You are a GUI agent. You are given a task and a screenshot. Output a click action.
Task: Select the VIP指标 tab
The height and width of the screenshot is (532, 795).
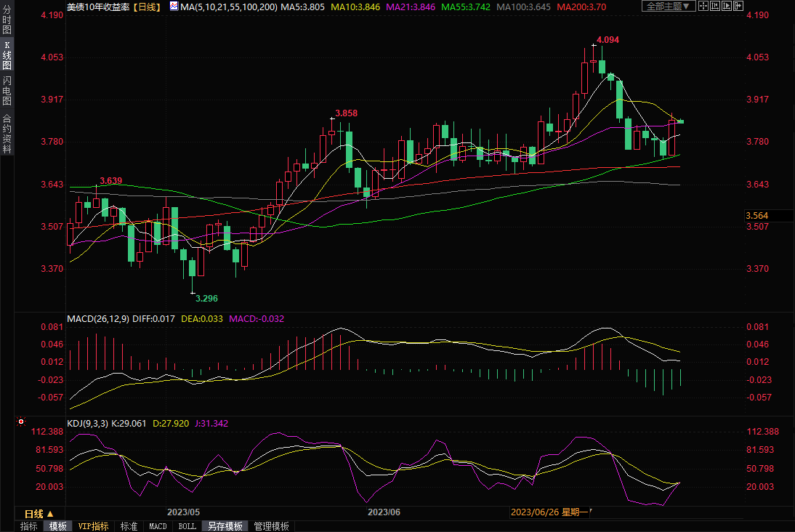pyautogui.click(x=94, y=526)
